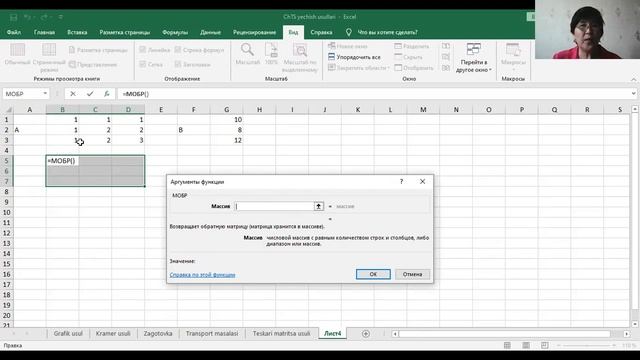Switch to Page Layout view in status bar
This screenshot has width=640, height=360.
526,345
